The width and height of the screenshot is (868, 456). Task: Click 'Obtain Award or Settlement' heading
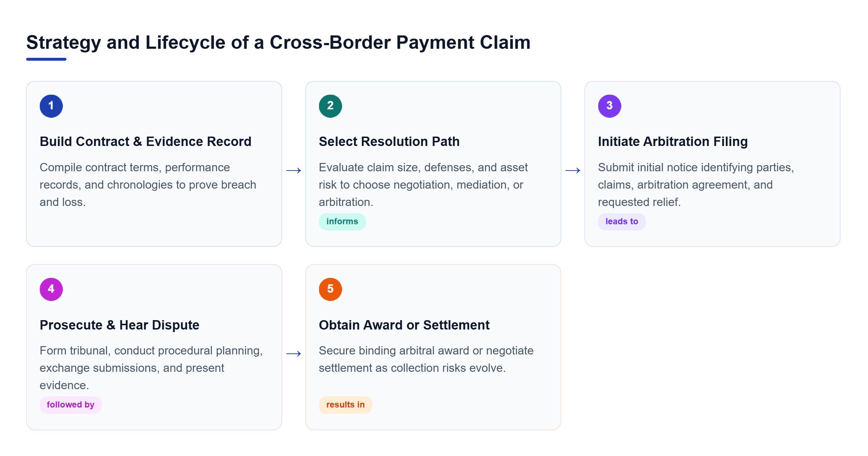point(404,325)
